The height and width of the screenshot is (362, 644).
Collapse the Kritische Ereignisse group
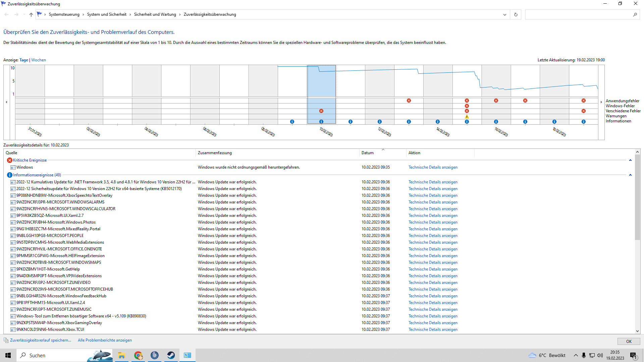tap(630, 160)
